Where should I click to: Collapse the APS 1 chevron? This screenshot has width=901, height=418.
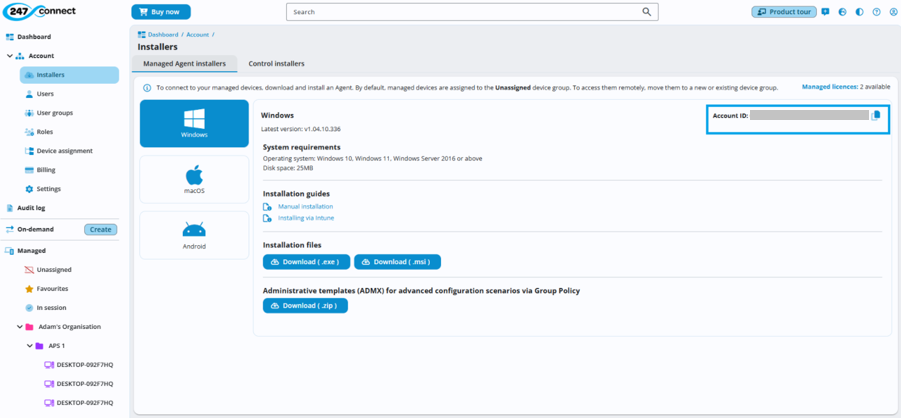(x=29, y=346)
